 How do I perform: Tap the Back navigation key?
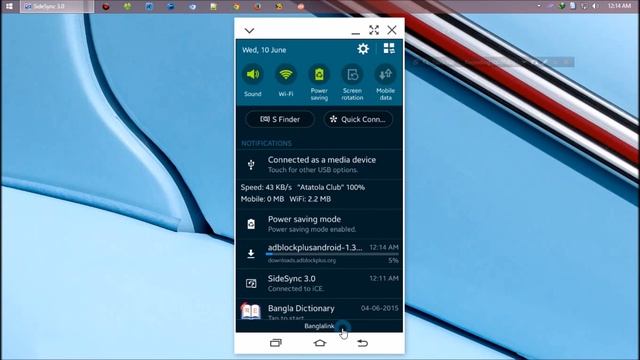point(362,343)
